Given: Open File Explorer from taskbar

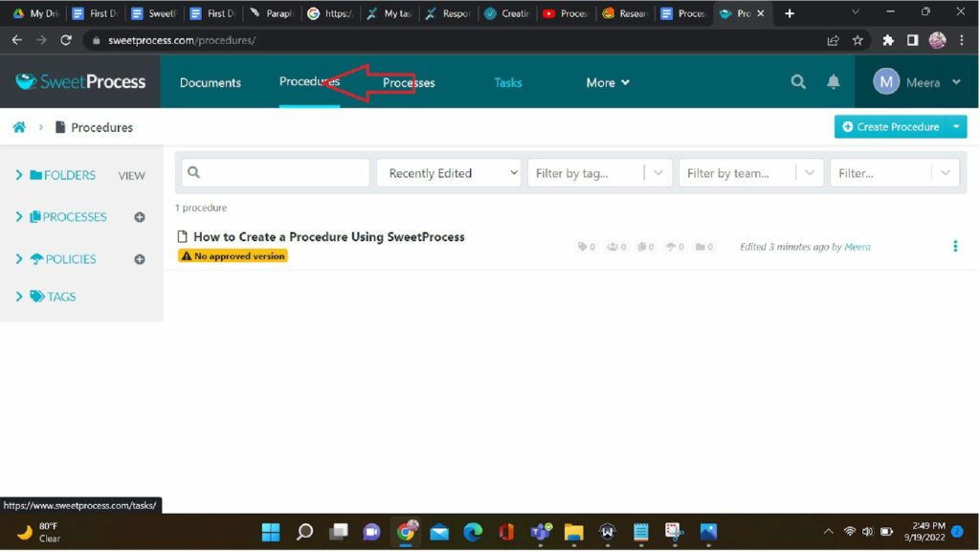Looking at the screenshot, I should click(x=573, y=532).
